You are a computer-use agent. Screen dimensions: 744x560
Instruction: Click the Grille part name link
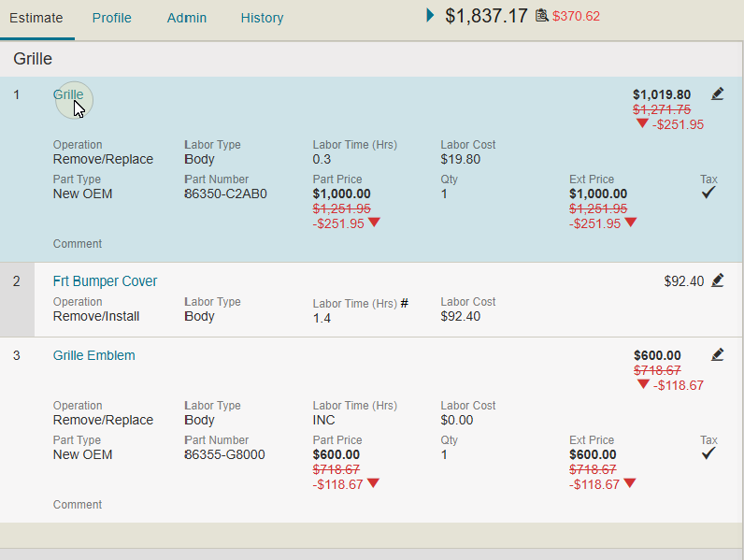point(68,94)
